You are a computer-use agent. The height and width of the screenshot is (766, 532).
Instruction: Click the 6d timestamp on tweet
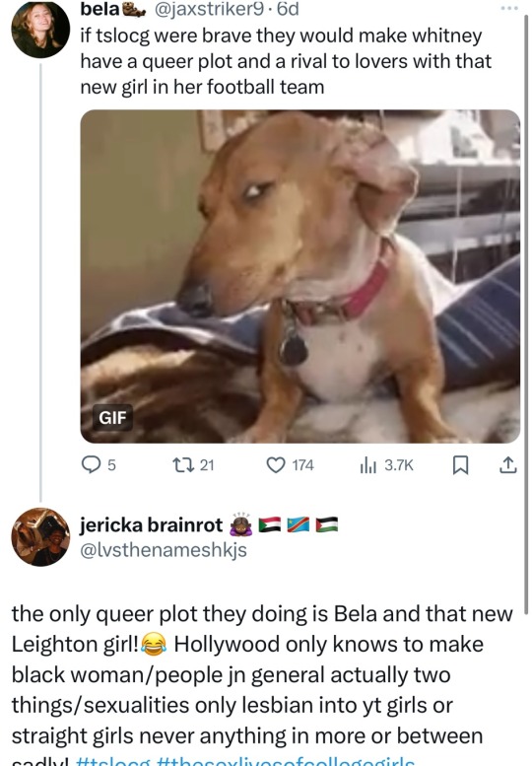click(288, 9)
